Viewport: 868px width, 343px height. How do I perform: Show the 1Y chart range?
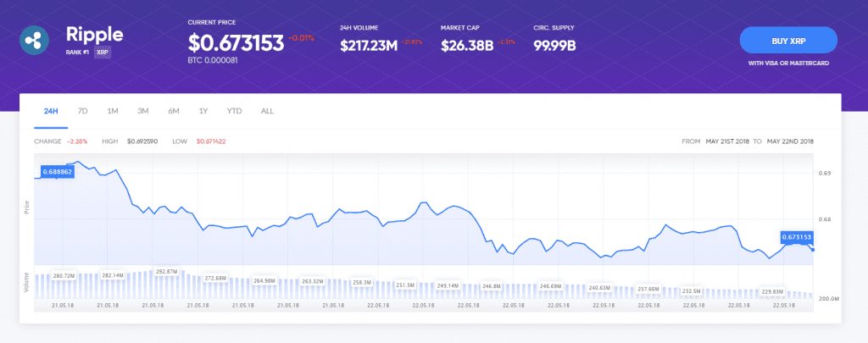(203, 111)
